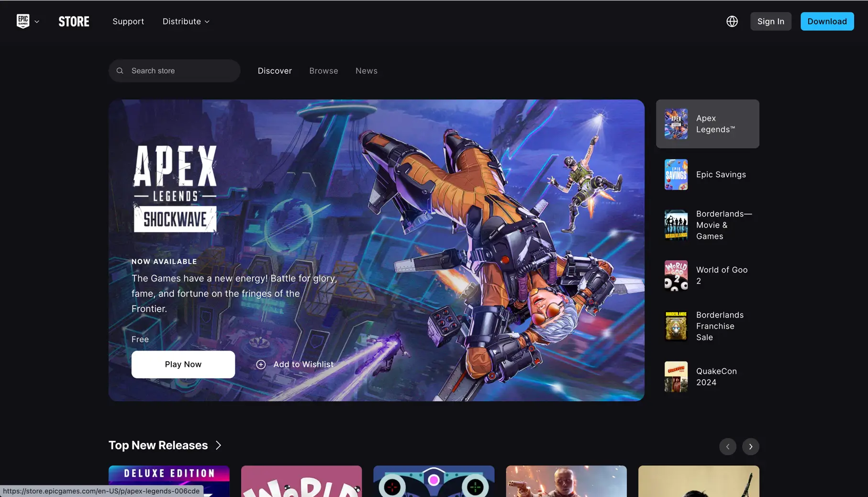This screenshot has height=497, width=868.
Task: Click the Epic Games logo
Action: click(23, 21)
